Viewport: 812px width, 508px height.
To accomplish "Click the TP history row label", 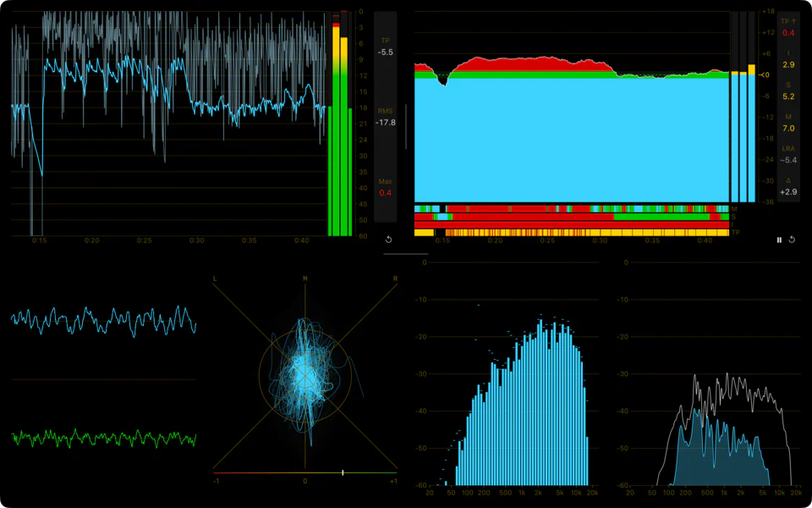I will [735, 233].
